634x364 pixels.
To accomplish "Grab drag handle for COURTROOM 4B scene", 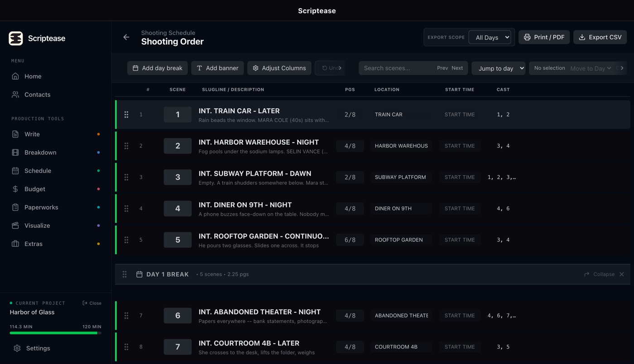I will [x=126, y=347].
